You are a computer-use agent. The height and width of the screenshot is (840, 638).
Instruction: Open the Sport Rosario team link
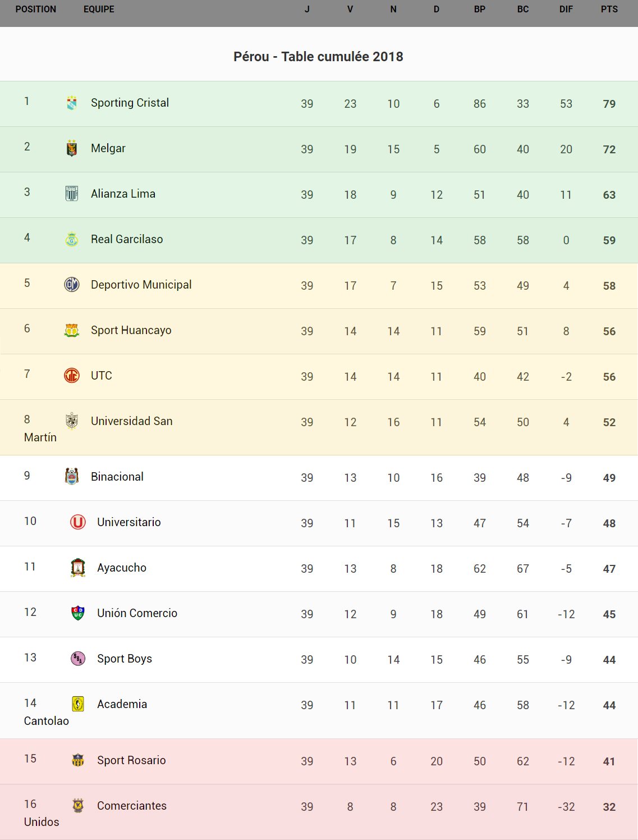131,760
